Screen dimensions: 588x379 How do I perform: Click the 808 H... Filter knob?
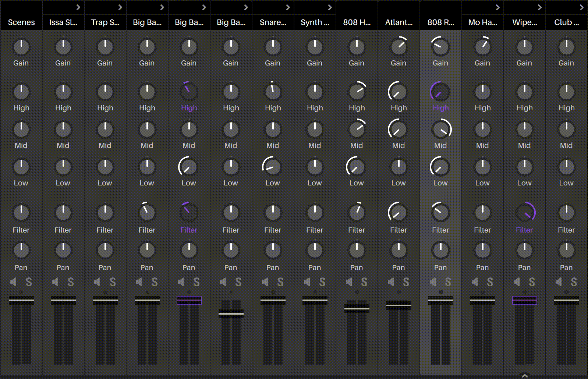(x=357, y=212)
